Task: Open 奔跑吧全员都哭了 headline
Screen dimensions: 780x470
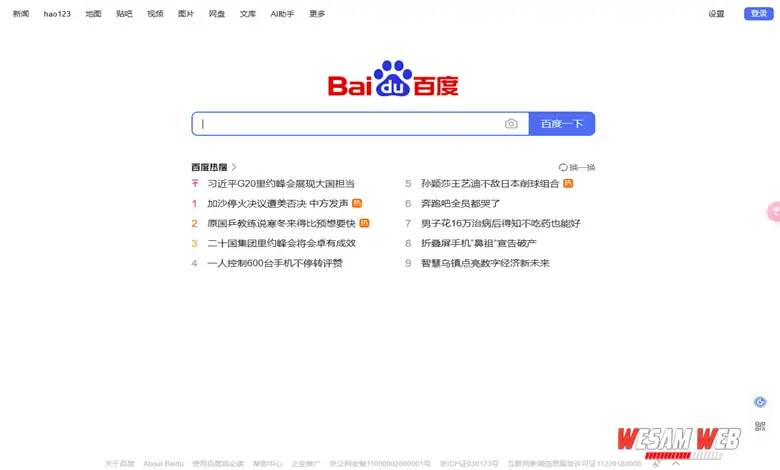Action: point(461,203)
